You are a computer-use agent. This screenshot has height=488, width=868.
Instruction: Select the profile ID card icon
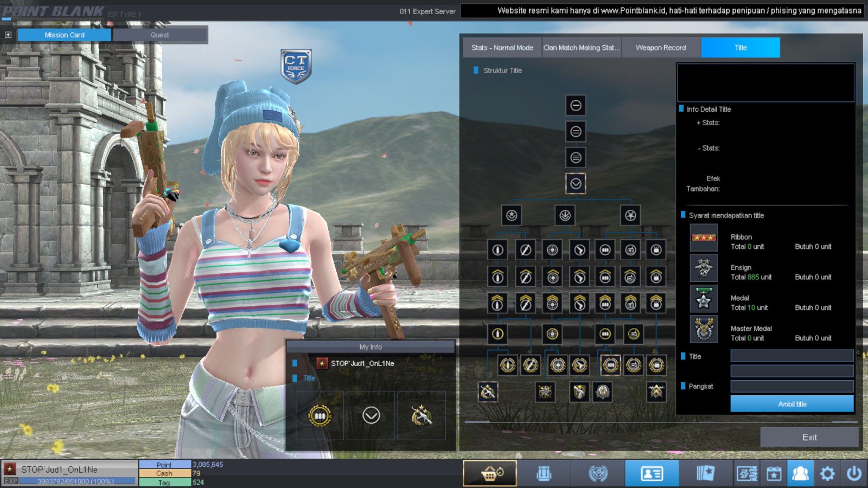click(652, 473)
